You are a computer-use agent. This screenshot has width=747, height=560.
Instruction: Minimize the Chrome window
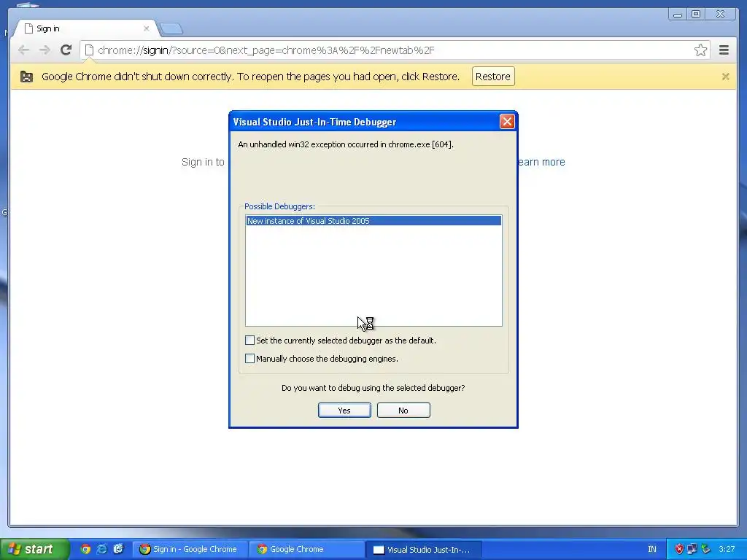click(x=678, y=15)
